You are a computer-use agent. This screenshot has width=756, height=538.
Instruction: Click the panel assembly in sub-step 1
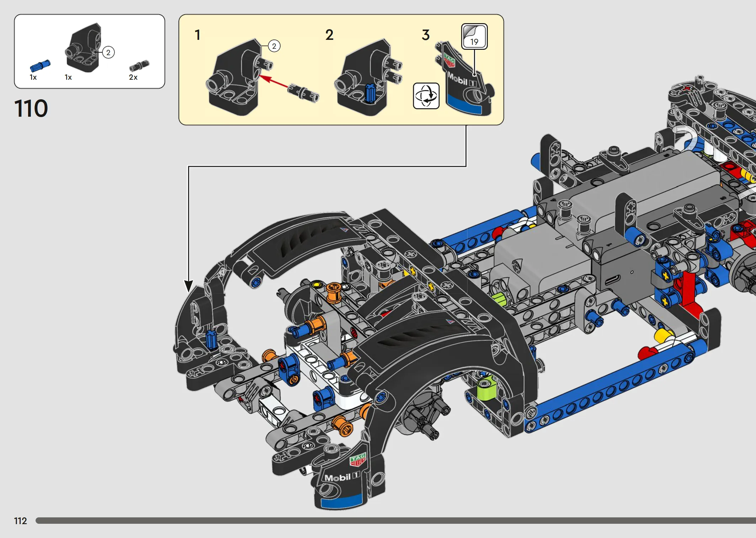(x=239, y=77)
